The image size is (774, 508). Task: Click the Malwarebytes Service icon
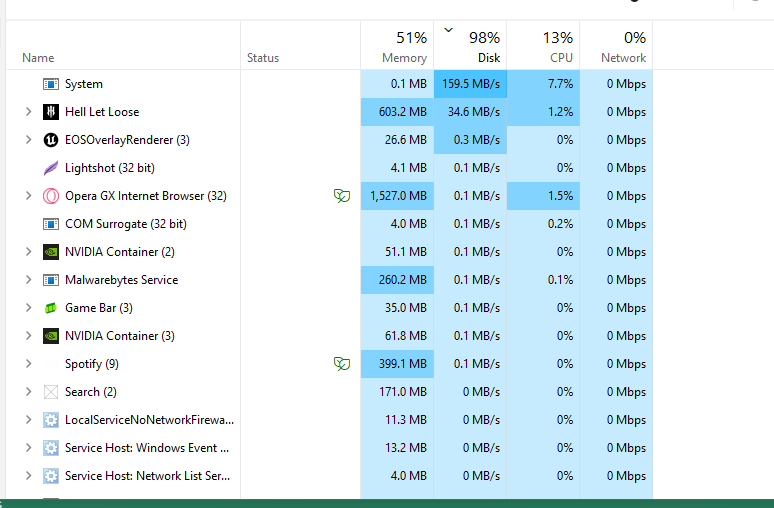[x=51, y=280]
